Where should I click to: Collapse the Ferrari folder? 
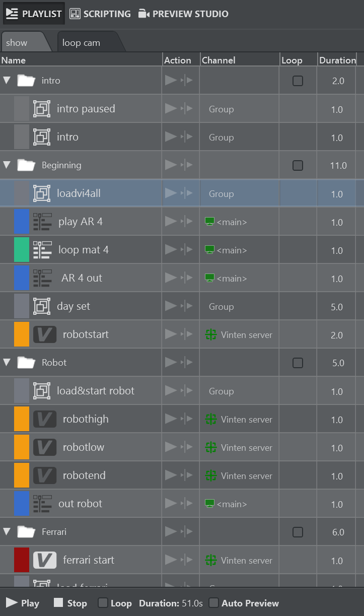[7, 532]
